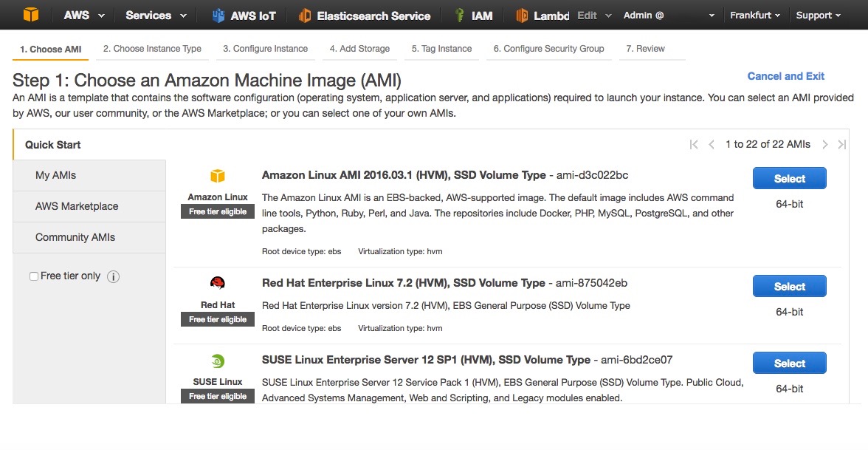The width and height of the screenshot is (868, 450).
Task: Switch to 5. Tag Instance tab
Action: pyautogui.click(x=441, y=49)
